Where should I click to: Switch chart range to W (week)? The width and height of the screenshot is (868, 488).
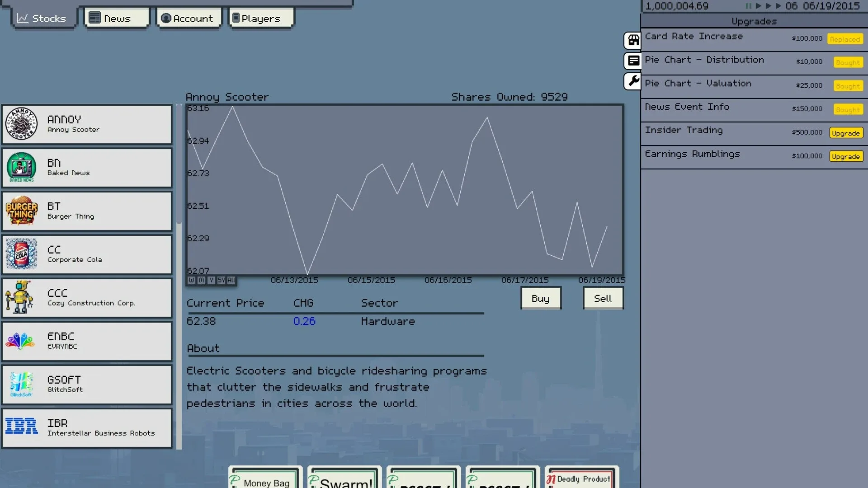[x=191, y=280]
